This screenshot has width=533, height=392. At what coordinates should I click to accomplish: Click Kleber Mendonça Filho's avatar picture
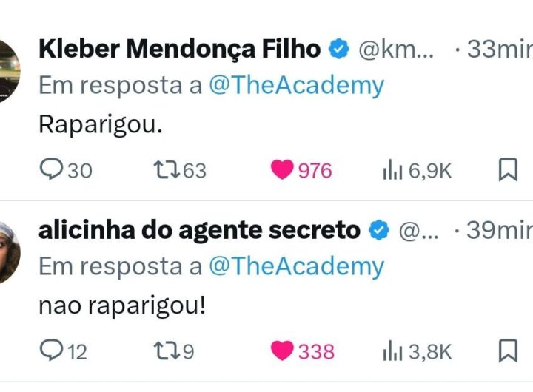click(10, 71)
